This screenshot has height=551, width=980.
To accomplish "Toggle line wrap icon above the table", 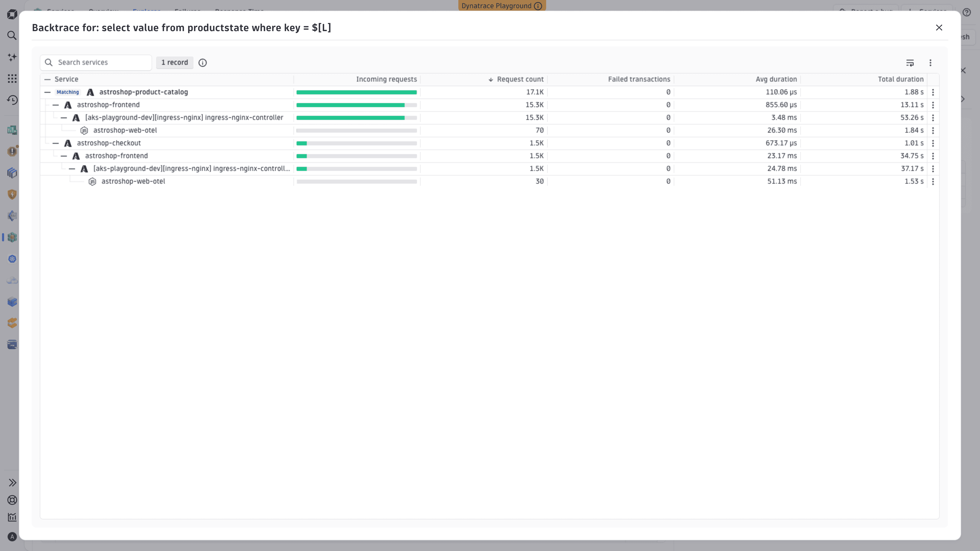I will tap(910, 63).
